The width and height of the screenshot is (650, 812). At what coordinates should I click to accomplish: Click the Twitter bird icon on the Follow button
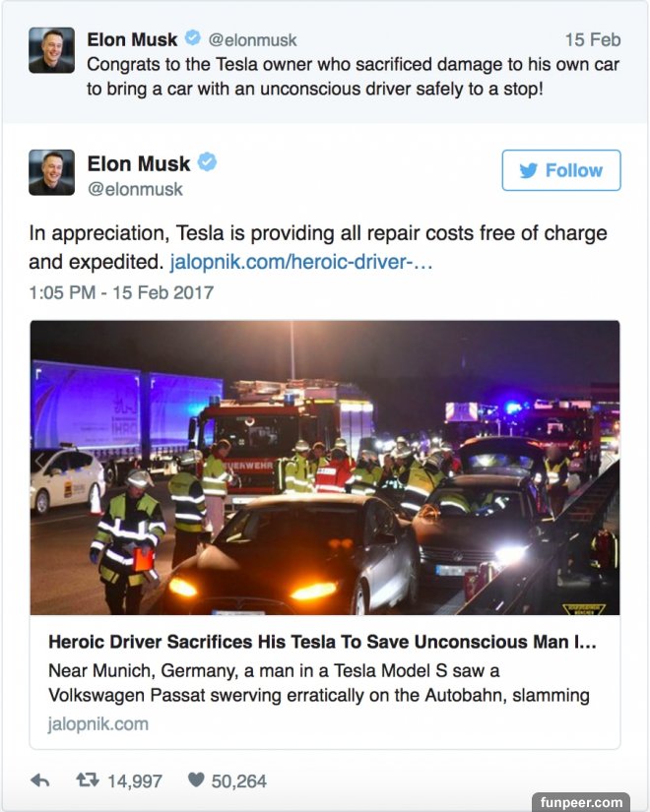(529, 170)
